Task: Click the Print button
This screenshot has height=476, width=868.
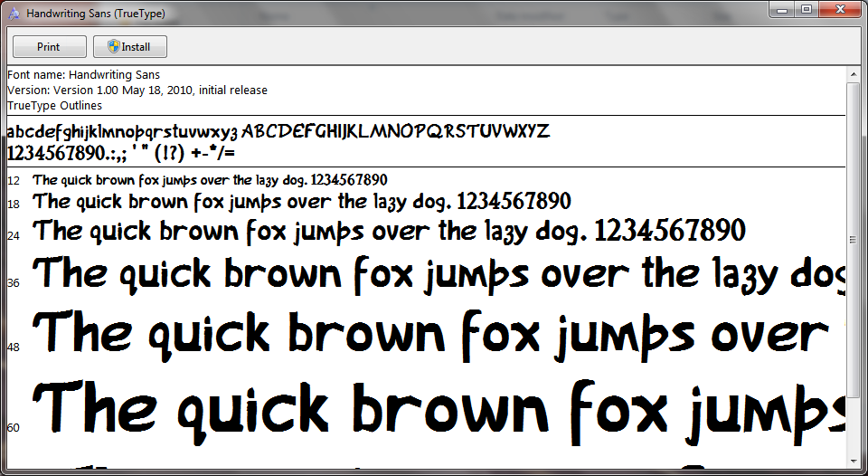Action: pos(49,46)
